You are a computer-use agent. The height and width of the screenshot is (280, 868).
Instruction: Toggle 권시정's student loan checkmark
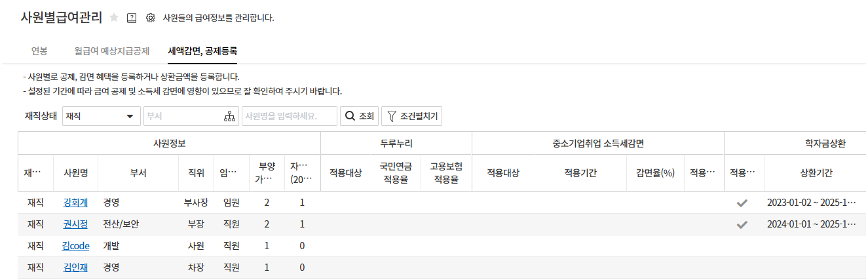pyautogui.click(x=742, y=224)
